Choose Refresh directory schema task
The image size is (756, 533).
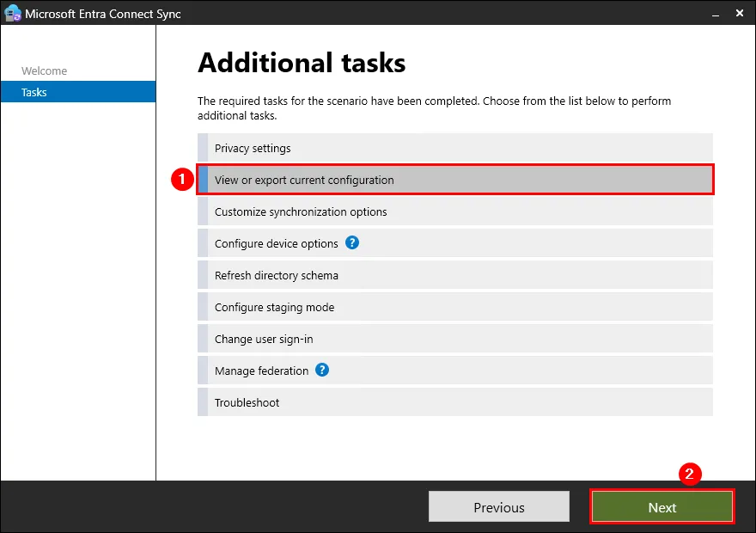tap(455, 275)
